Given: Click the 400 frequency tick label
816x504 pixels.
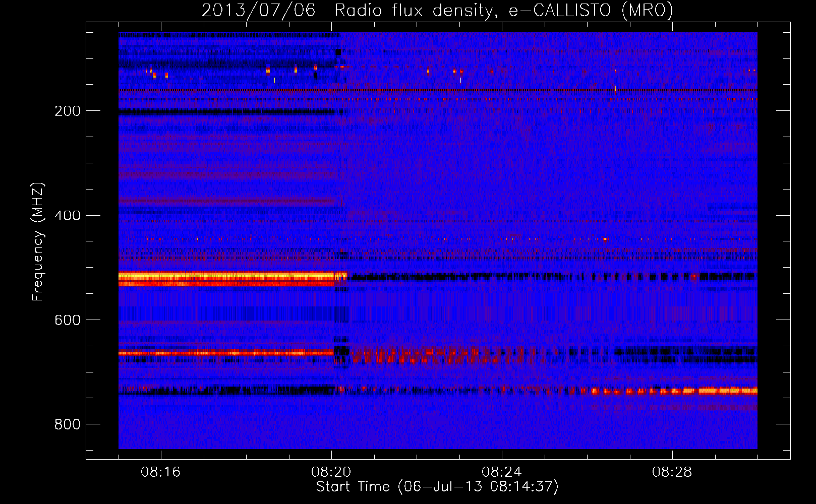Looking at the screenshot, I should coord(68,216).
